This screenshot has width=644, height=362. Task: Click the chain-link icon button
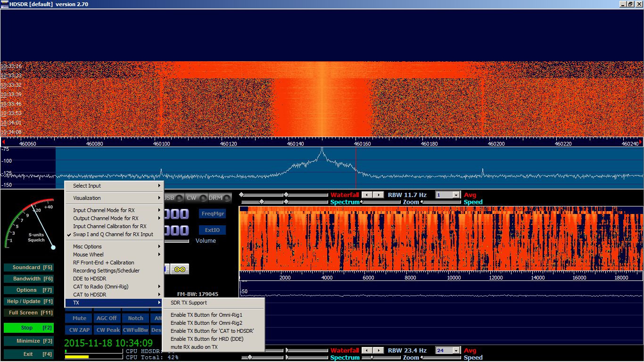[x=180, y=269]
